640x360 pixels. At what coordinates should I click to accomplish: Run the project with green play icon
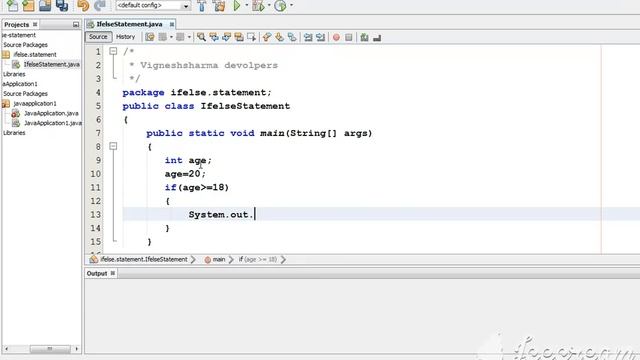click(x=237, y=5)
